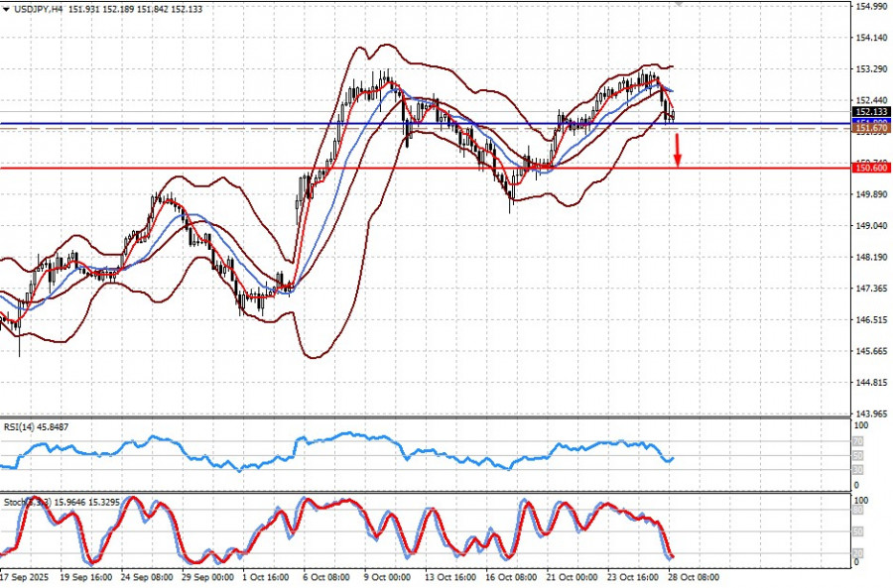893x588 pixels.
Task: Click the 17 Sep 2025 date label
Action: 25,577
